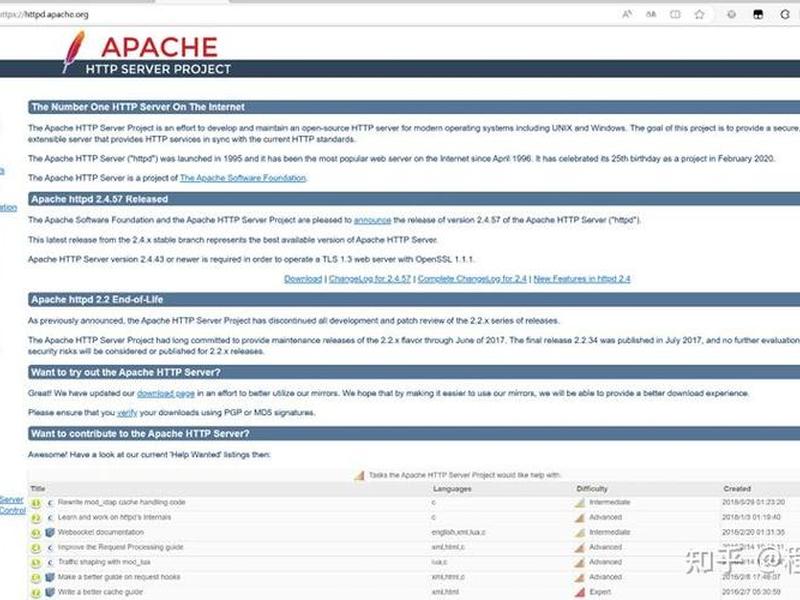Screen dimensions: 800x600
Task: Click the book icon on 'Websocket documentation' row
Action: pyautogui.click(x=50, y=533)
